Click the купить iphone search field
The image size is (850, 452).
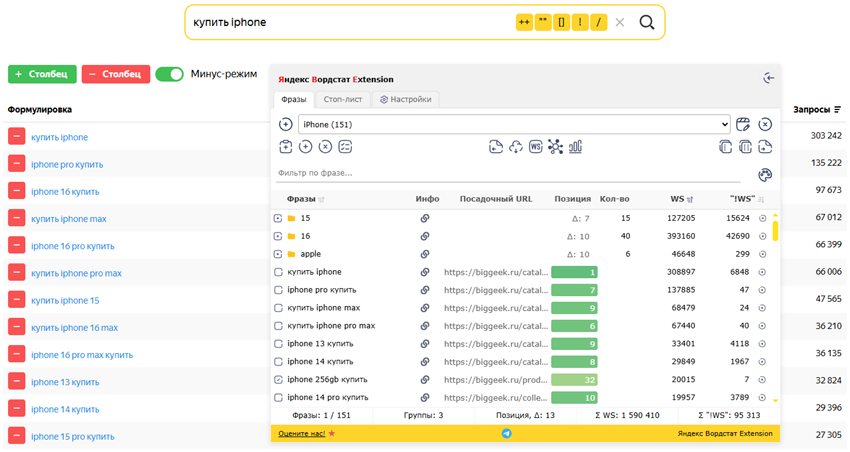click(352, 22)
